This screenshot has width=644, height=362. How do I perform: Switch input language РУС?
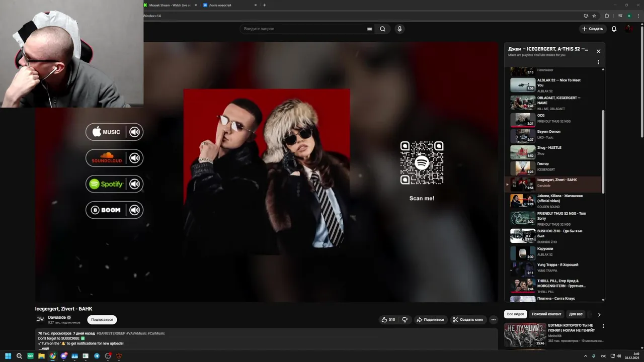[x=603, y=356]
